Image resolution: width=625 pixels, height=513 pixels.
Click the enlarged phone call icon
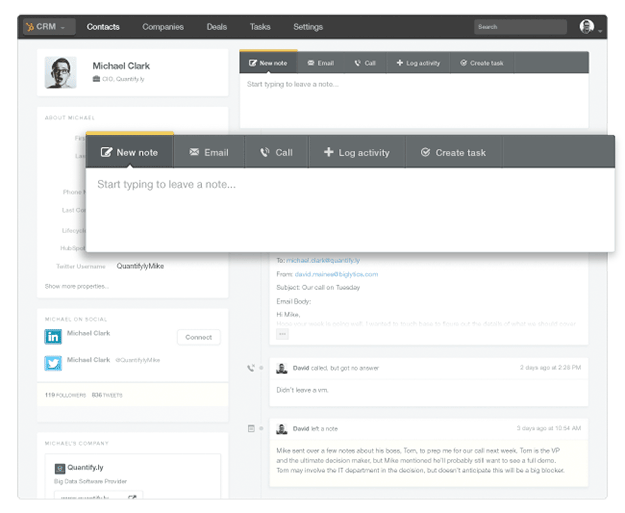265,152
